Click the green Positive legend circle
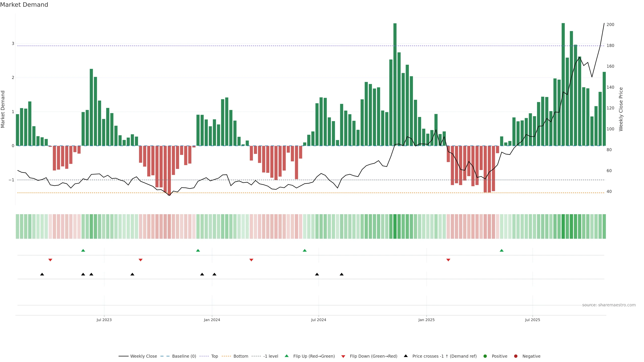Viewport: 644px width, 362px height. click(x=485, y=356)
